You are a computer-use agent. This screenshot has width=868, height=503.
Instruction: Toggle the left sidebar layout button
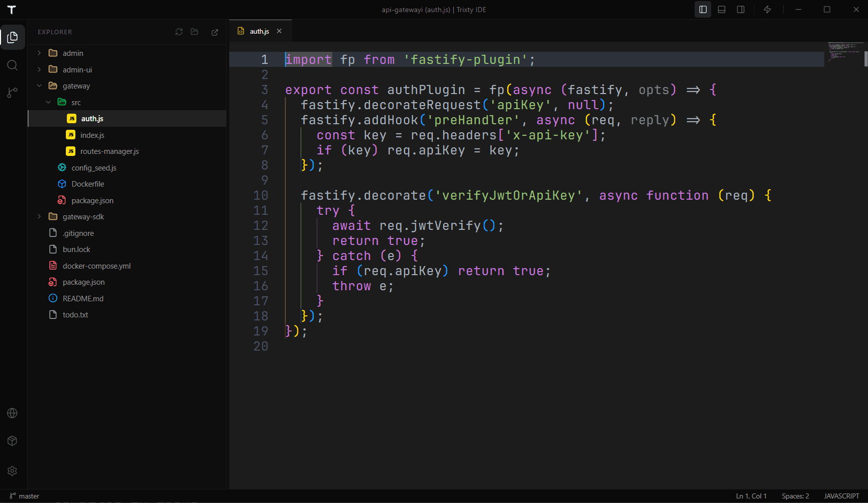703,10
